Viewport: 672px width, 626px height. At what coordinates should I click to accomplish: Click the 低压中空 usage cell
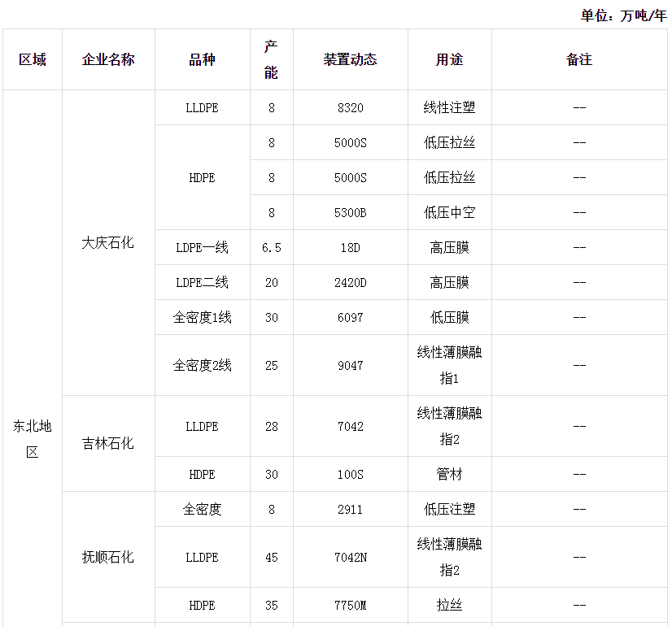[449, 213]
